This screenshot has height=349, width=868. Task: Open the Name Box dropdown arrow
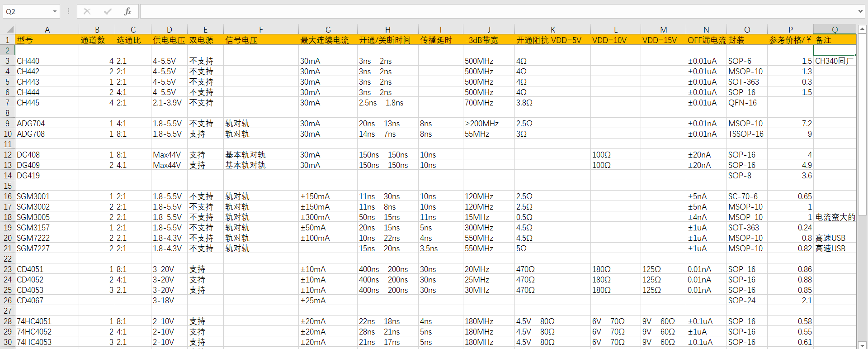click(55, 11)
